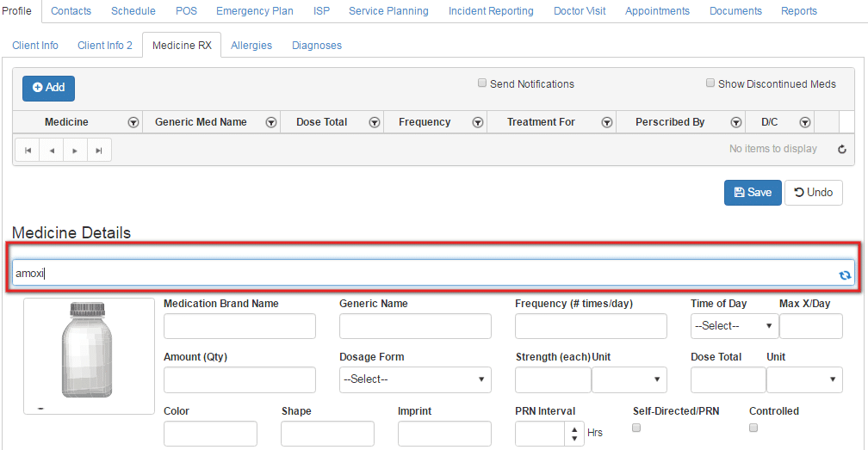Screen dimensions: 868x450
Task: Go to next grid page
Action: click(75, 151)
